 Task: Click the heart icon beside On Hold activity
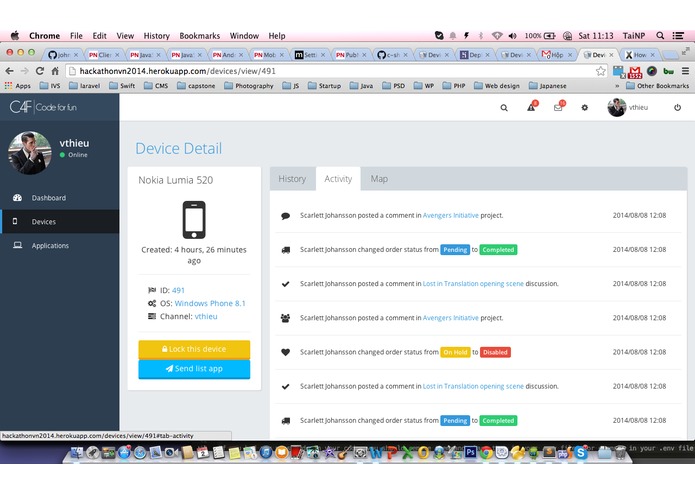285,352
